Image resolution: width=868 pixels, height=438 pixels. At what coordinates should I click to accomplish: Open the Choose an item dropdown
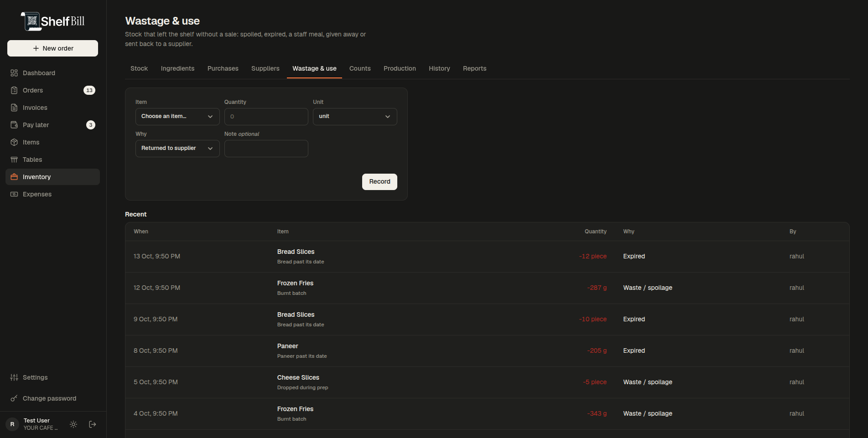coord(177,117)
